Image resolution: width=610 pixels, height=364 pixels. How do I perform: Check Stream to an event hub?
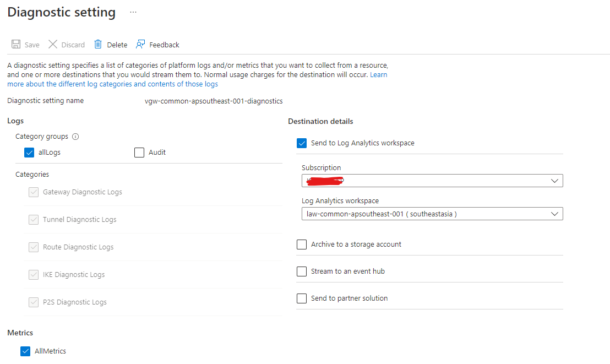[x=301, y=271]
